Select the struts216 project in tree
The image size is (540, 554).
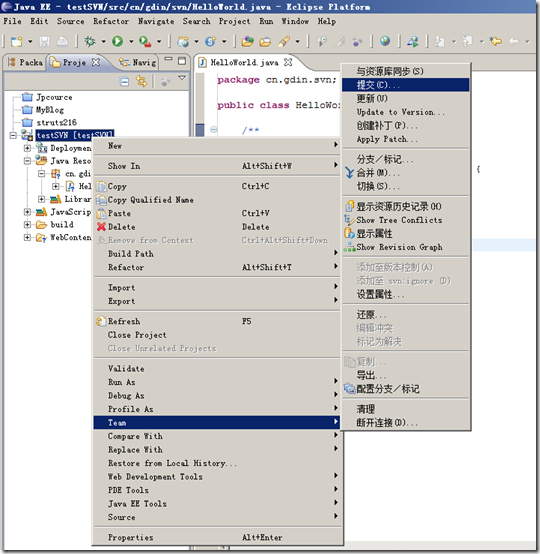[56, 123]
